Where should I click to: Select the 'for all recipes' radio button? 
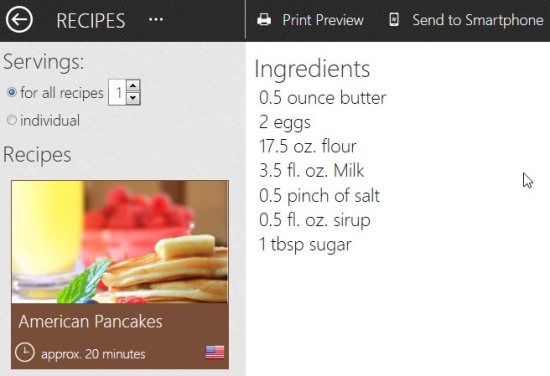[x=12, y=93]
